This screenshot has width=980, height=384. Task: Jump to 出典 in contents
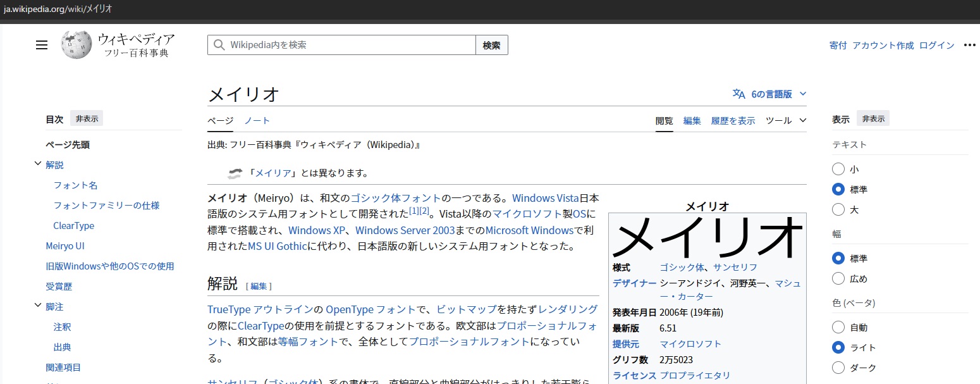[62, 347]
